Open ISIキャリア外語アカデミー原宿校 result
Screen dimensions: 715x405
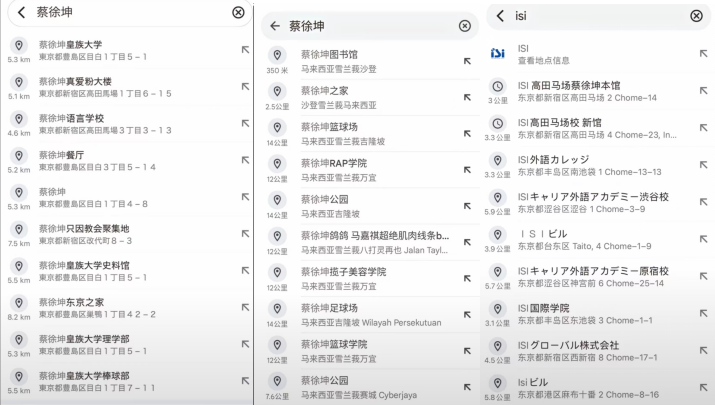598,277
